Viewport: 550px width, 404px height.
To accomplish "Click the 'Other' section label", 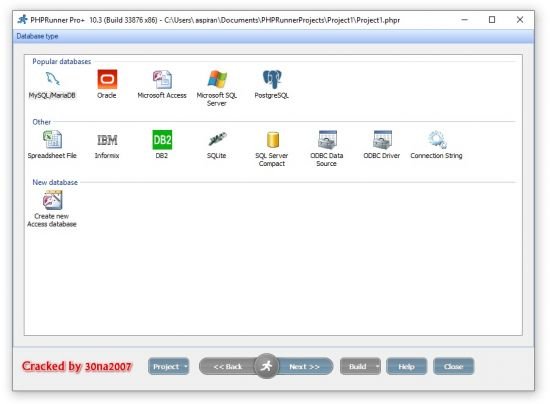I will (41, 122).
